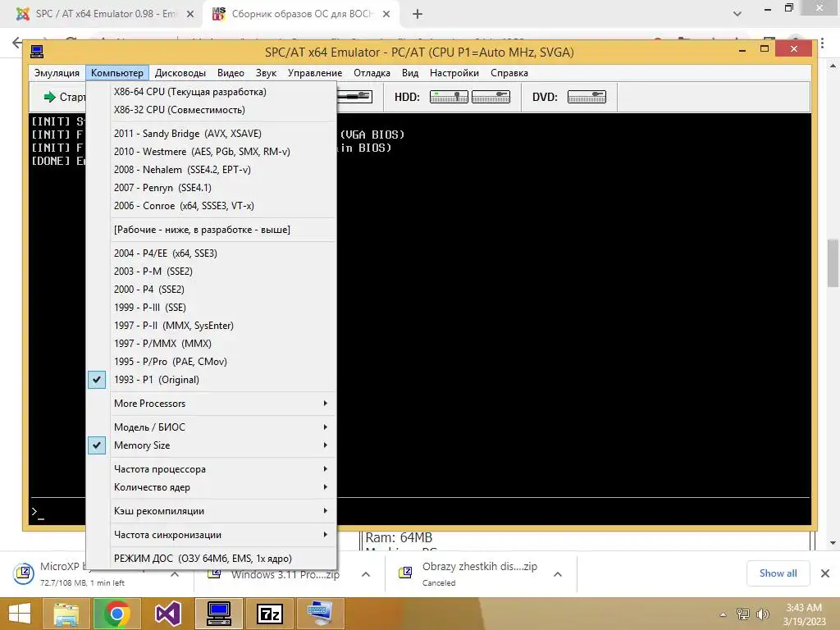The width and height of the screenshot is (840, 630).
Task: Select 2003 - P-M processor
Action: (x=211, y=271)
